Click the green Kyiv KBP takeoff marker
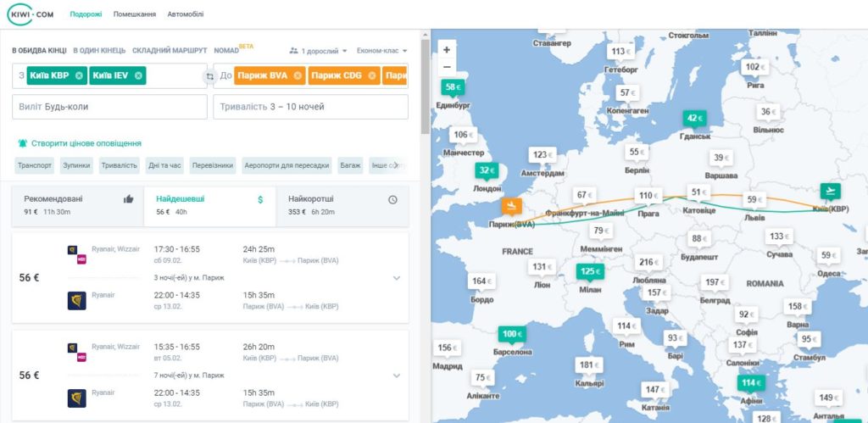 [x=831, y=191]
